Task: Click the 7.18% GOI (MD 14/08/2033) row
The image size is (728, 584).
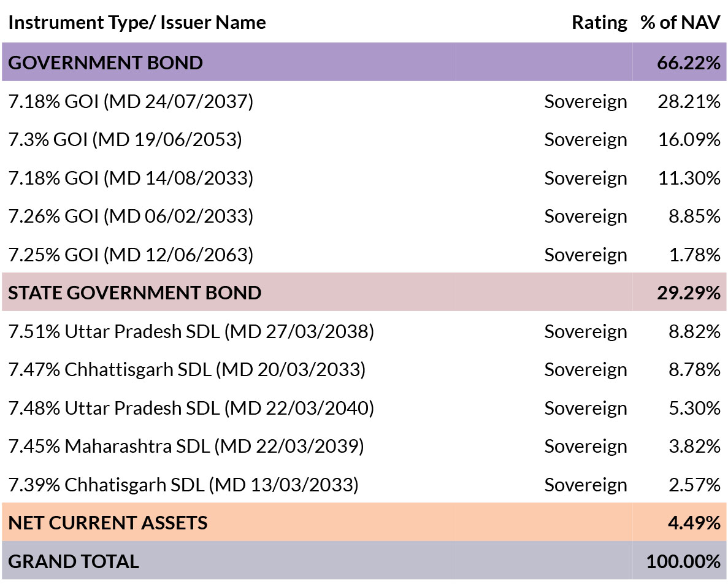Action: click(x=364, y=178)
